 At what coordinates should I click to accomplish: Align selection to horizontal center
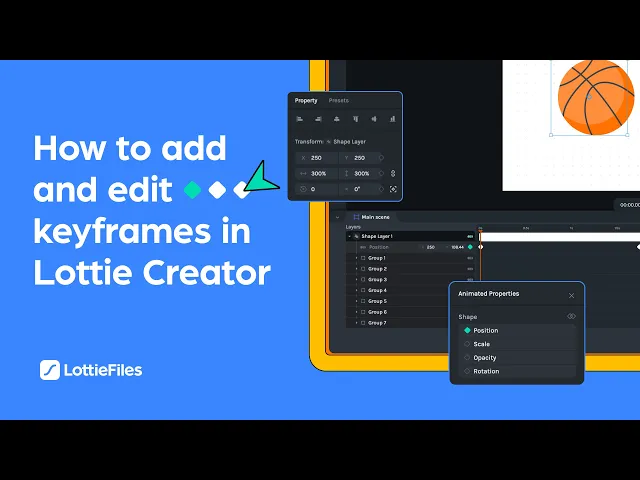[x=336, y=119]
